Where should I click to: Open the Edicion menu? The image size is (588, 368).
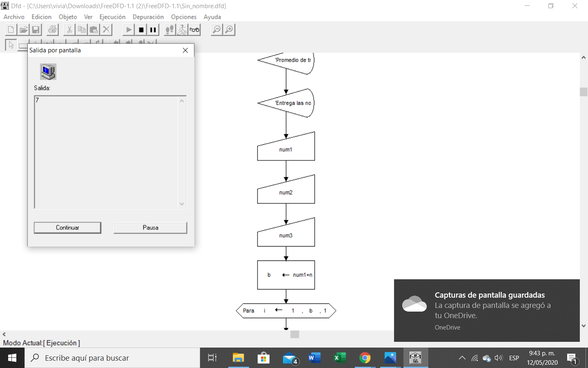pyautogui.click(x=42, y=17)
